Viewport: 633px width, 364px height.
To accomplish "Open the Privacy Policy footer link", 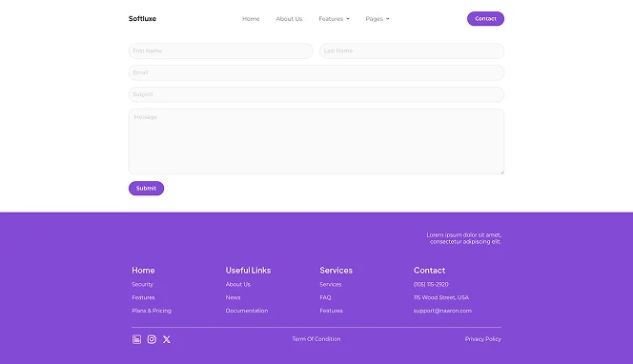I will (482, 339).
